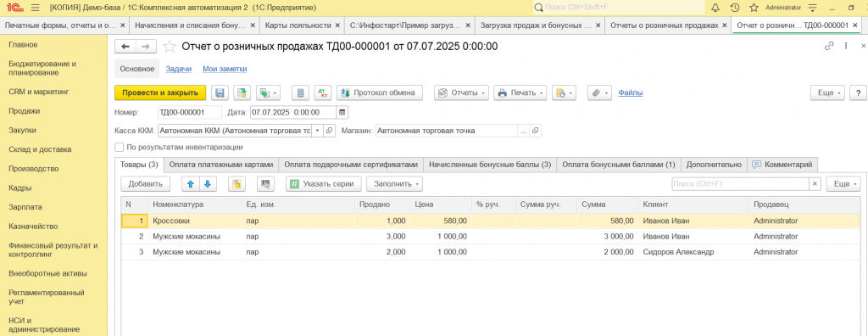Switch to Дополнительно tab

tap(714, 165)
